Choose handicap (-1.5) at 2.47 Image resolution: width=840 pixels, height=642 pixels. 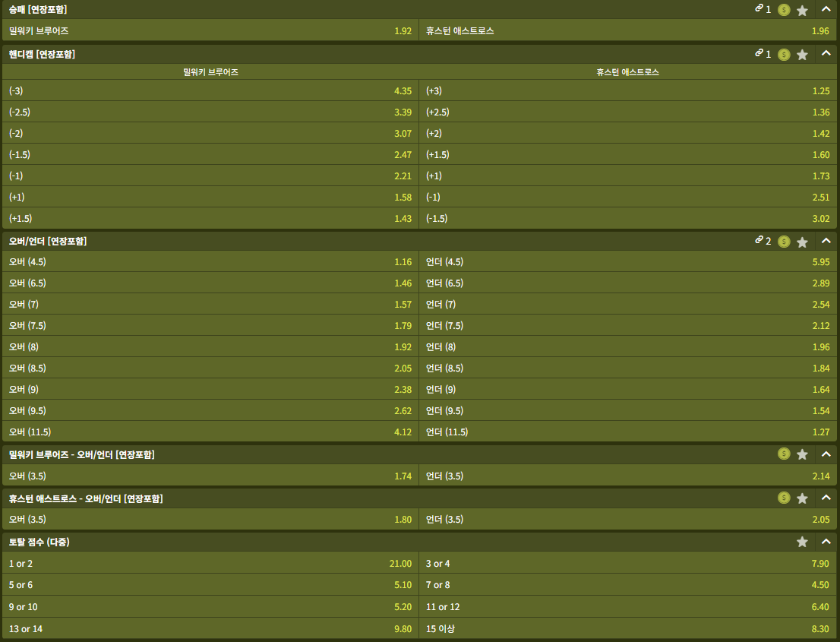tap(210, 154)
